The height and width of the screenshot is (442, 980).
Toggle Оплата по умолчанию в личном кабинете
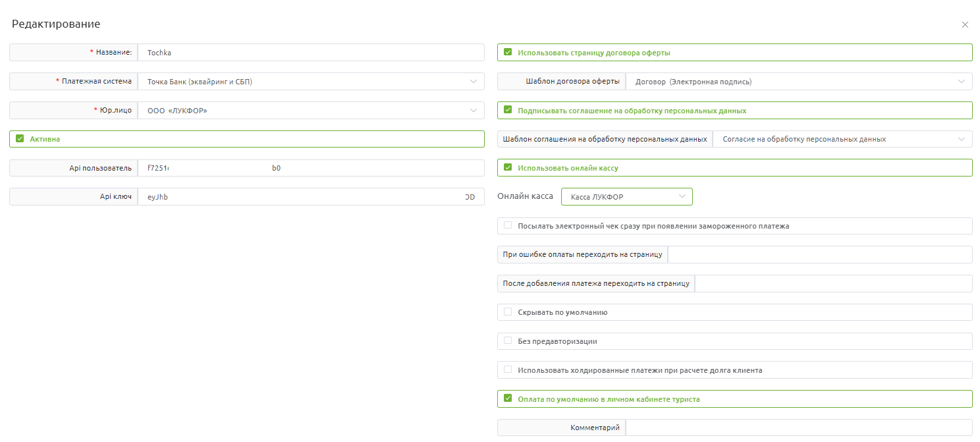pos(508,399)
